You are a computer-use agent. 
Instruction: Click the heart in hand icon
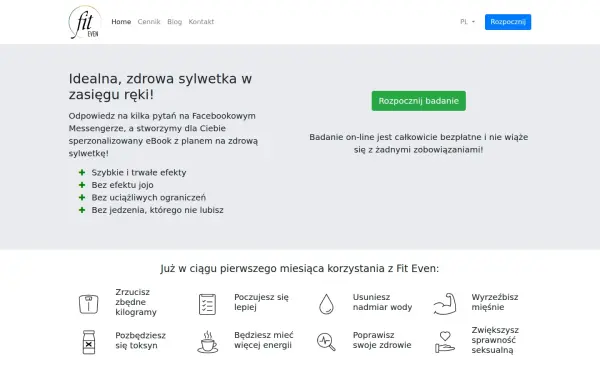(445, 342)
